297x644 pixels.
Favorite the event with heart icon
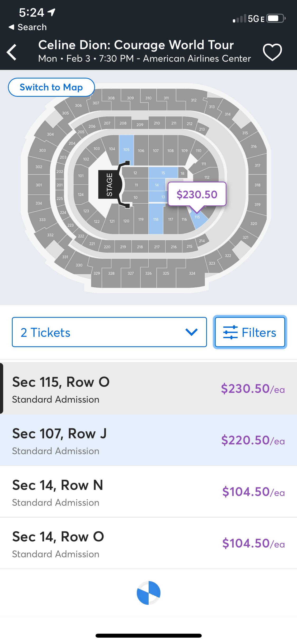pyautogui.click(x=272, y=52)
